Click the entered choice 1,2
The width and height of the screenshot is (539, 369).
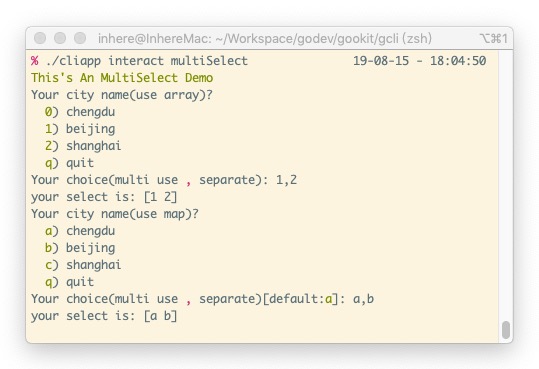tap(286, 180)
